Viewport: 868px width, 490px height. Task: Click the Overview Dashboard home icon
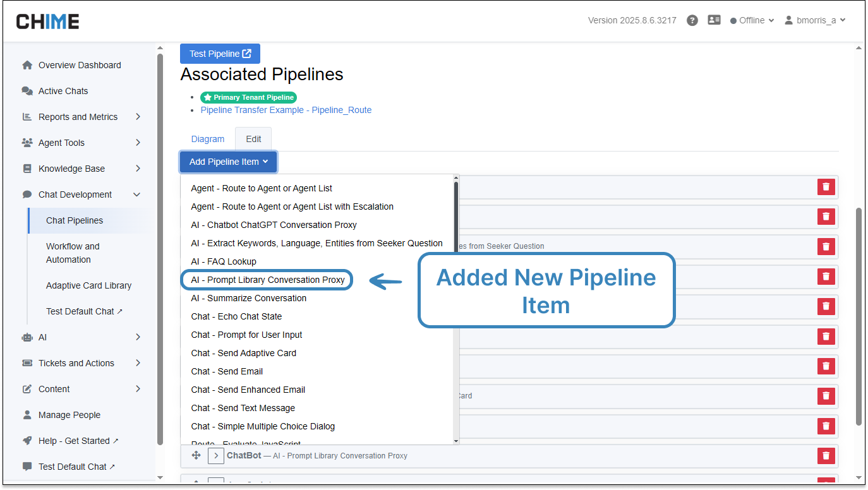tap(27, 65)
